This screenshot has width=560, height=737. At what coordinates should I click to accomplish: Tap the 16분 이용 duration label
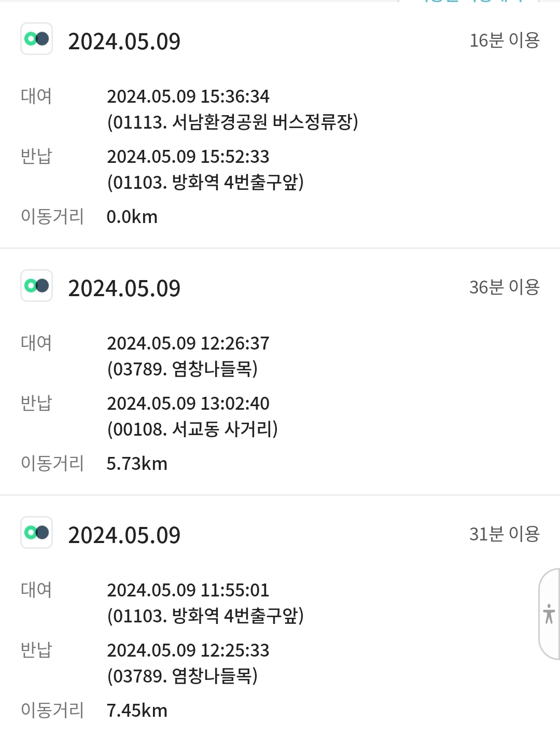(x=504, y=40)
